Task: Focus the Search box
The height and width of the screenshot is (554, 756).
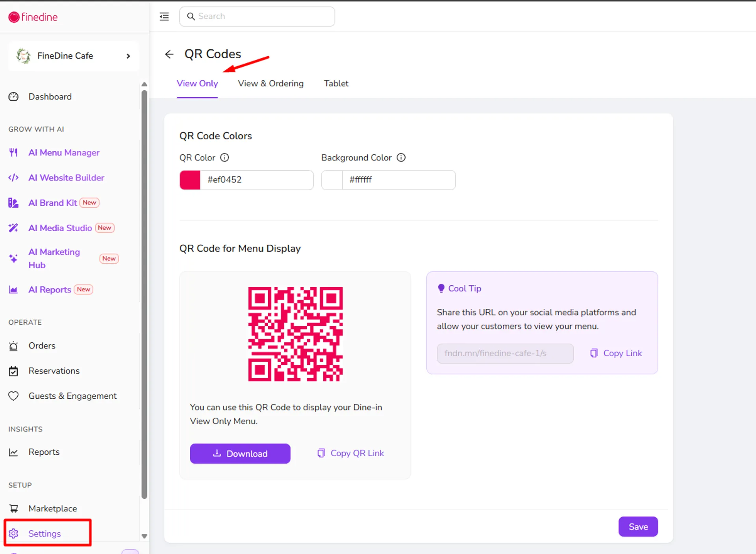Action: pos(257,17)
